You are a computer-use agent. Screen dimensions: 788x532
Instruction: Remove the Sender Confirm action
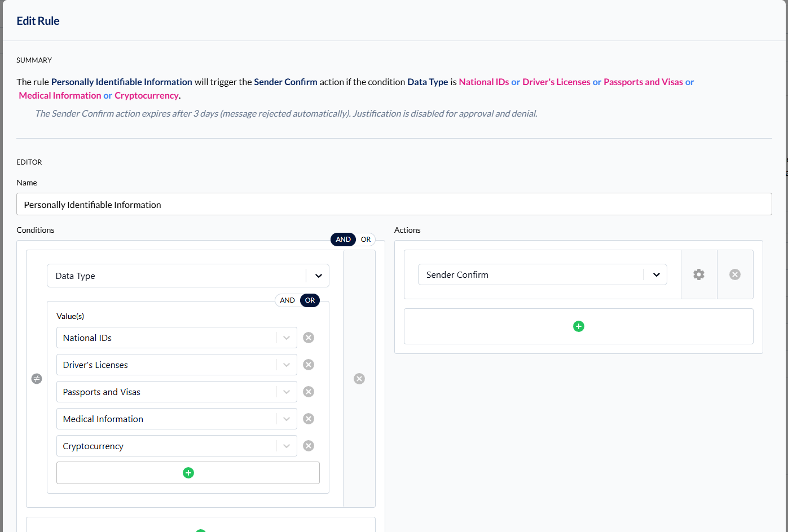[x=735, y=274]
